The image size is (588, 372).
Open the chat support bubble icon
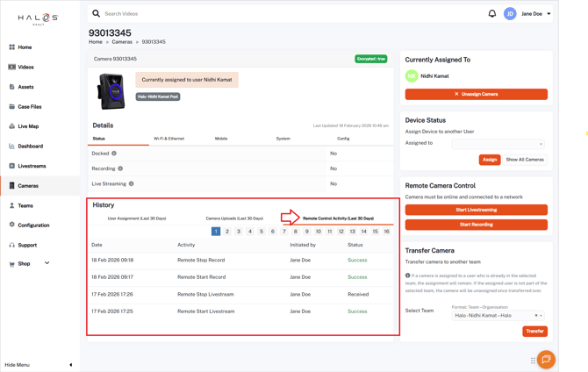coord(546,360)
